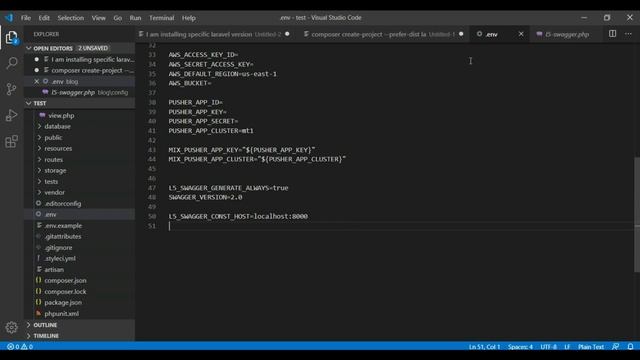Click UTF-8 encoding in status bar
Screen dimensions: 640x360
point(549,347)
